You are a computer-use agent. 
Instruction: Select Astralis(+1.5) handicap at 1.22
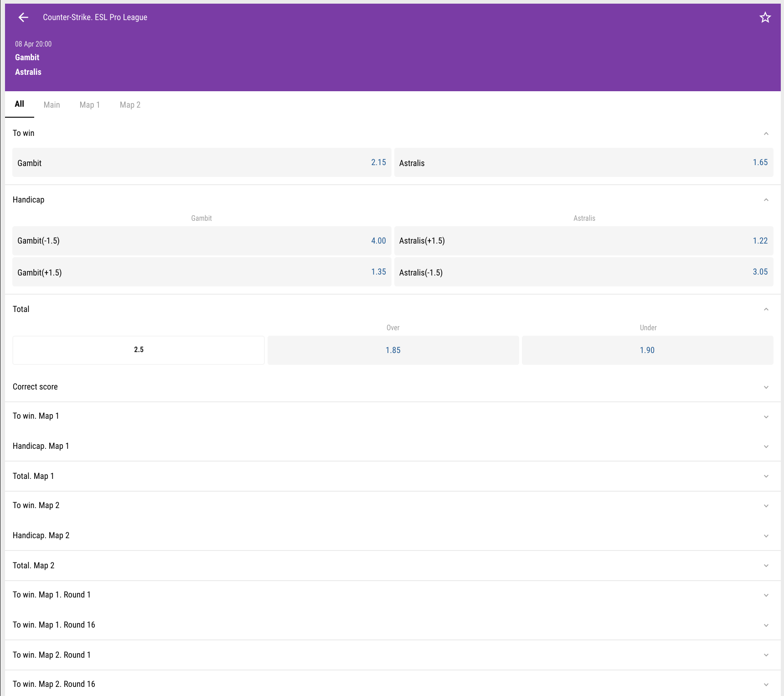pyautogui.click(x=583, y=241)
